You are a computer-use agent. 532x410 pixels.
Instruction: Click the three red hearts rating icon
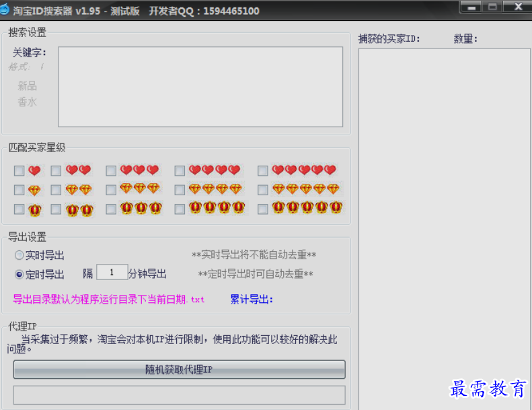(139, 170)
